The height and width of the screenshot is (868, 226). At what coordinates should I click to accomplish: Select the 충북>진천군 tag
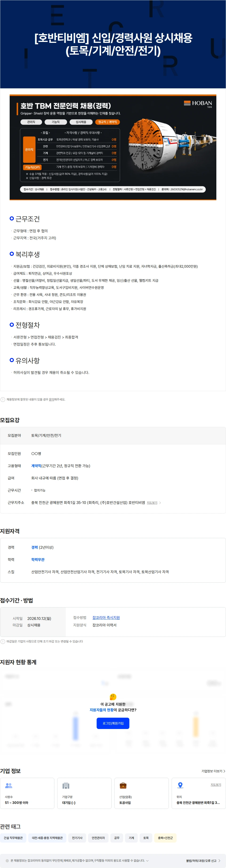click(165, 838)
